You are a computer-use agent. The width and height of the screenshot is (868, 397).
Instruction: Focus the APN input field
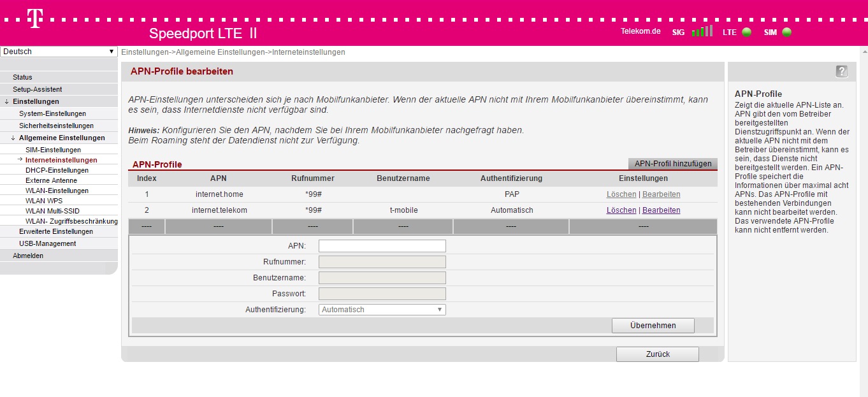(x=382, y=246)
